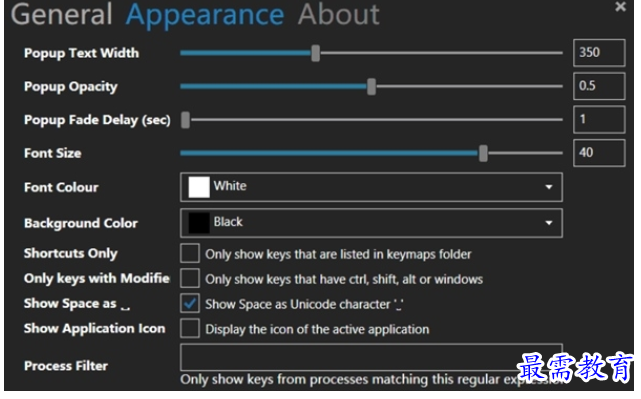
Task: Click the Popup Fade Delay value field
Action: (599, 120)
